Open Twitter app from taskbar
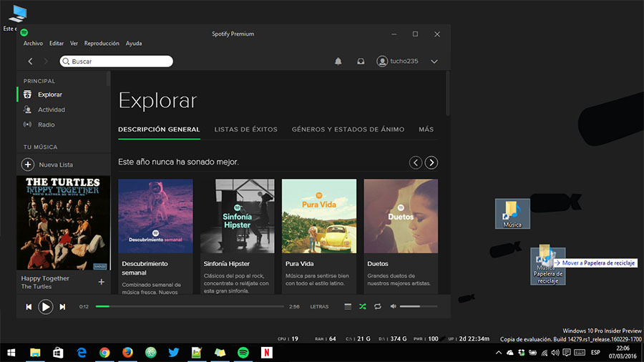Image resolution: width=644 pixels, height=362 pixels. pyautogui.click(x=174, y=353)
